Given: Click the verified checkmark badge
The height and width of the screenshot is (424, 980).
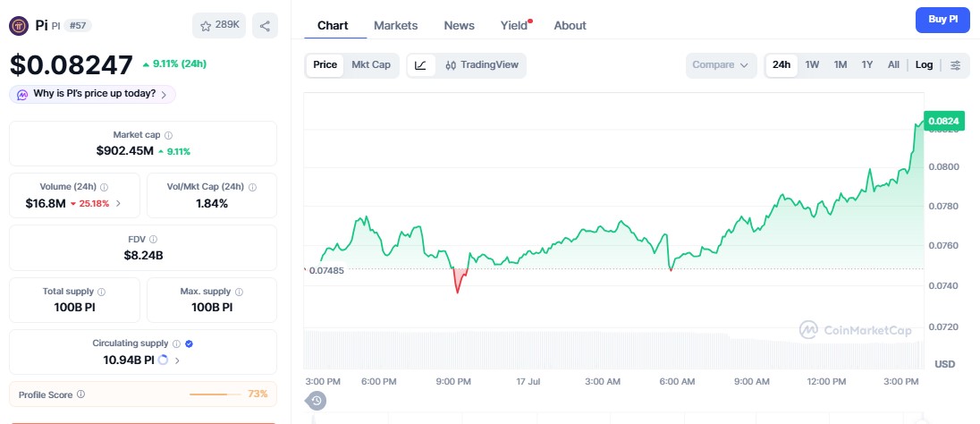Looking at the screenshot, I should (190, 343).
